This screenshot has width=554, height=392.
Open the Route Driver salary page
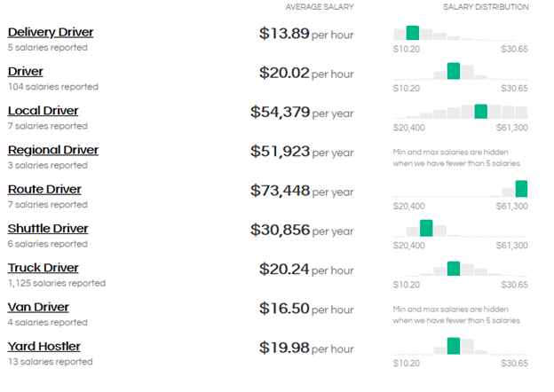(44, 189)
